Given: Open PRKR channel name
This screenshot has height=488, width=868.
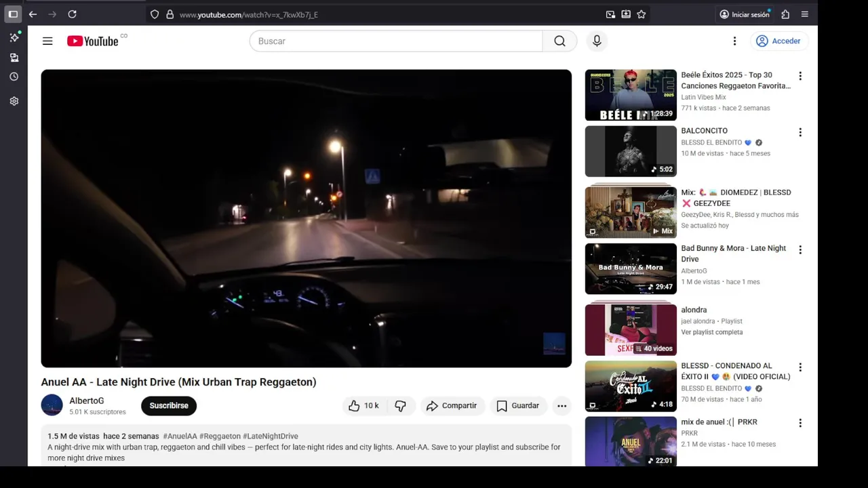Looking at the screenshot, I should click(x=689, y=433).
